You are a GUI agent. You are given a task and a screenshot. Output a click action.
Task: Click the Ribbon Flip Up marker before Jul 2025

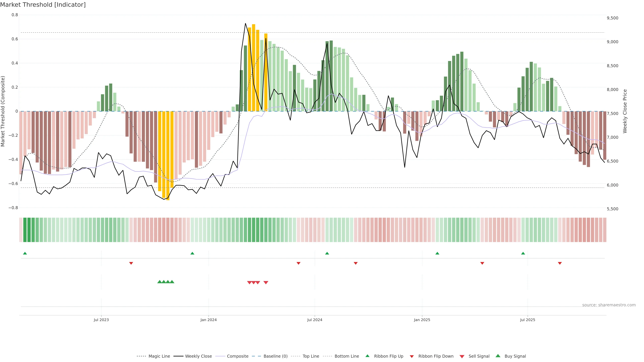pos(523,253)
